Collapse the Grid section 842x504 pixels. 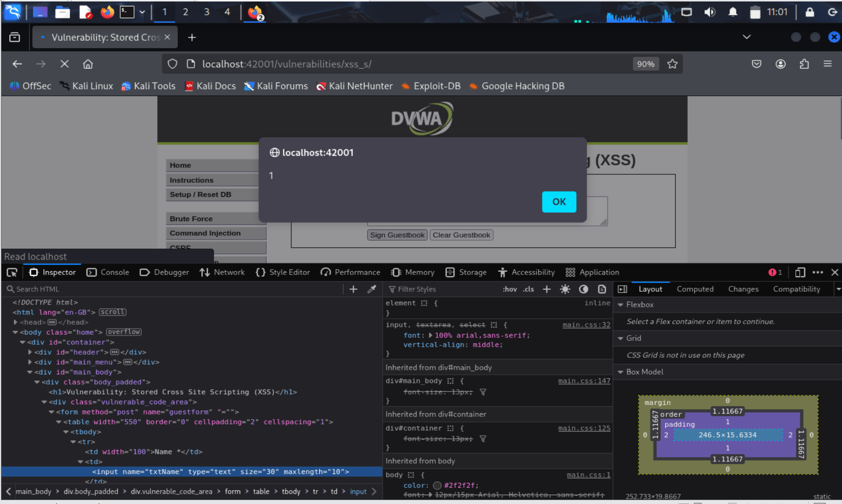pos(620,338)
